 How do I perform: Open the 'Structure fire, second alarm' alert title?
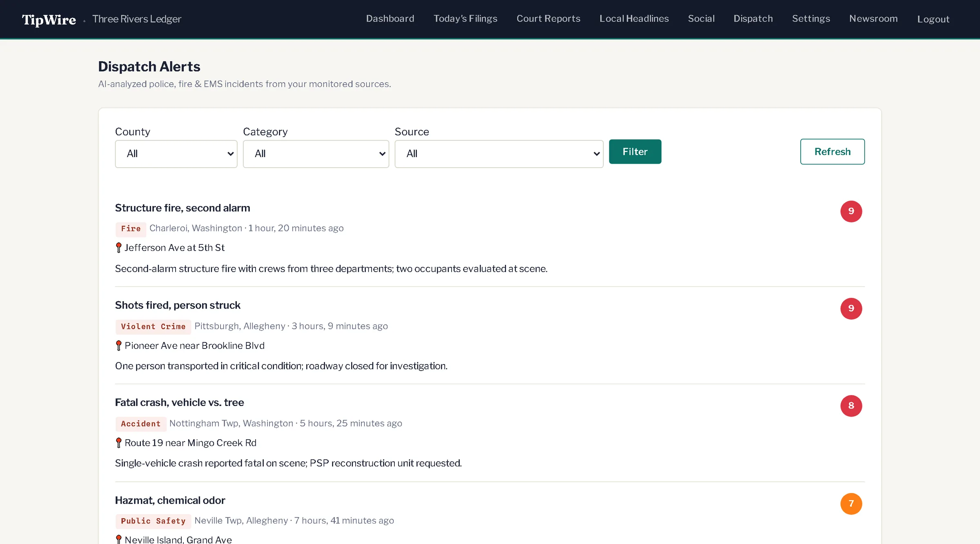[x=183, y=208]
